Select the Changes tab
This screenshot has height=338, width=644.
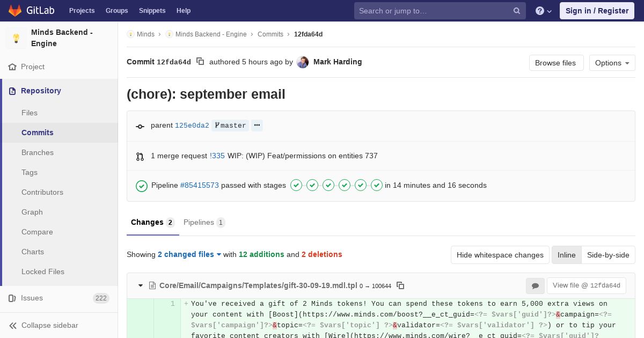(x=153, y=222)
